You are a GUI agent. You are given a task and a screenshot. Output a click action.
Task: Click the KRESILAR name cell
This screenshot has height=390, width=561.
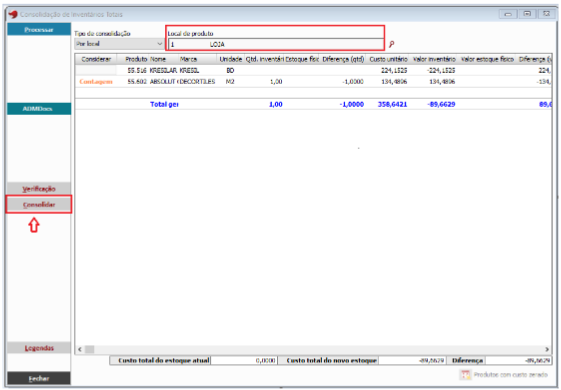[163, 70]
